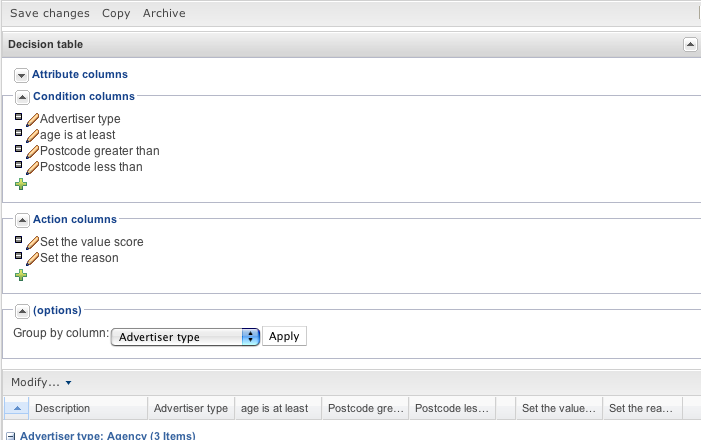Select 'Postcode less than' condition text
Screen dimensions: 701x440
[x=91, y=167]
